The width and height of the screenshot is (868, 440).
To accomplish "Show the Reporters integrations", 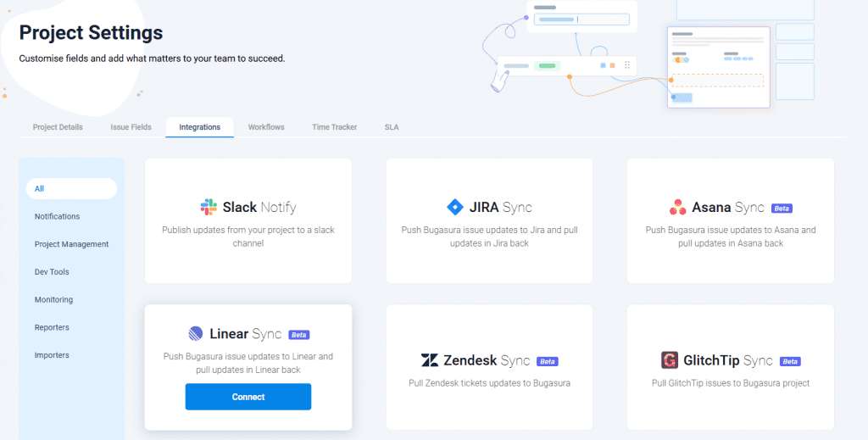I will [52, 327].
